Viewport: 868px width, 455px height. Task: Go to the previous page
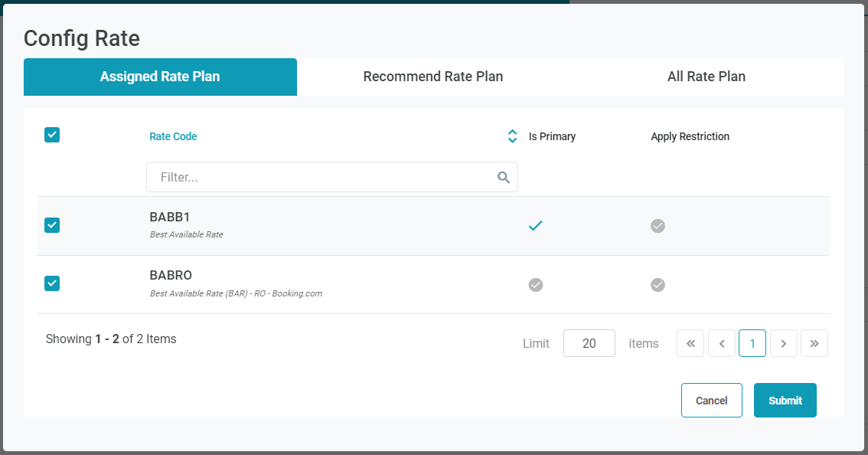[722, 344]
